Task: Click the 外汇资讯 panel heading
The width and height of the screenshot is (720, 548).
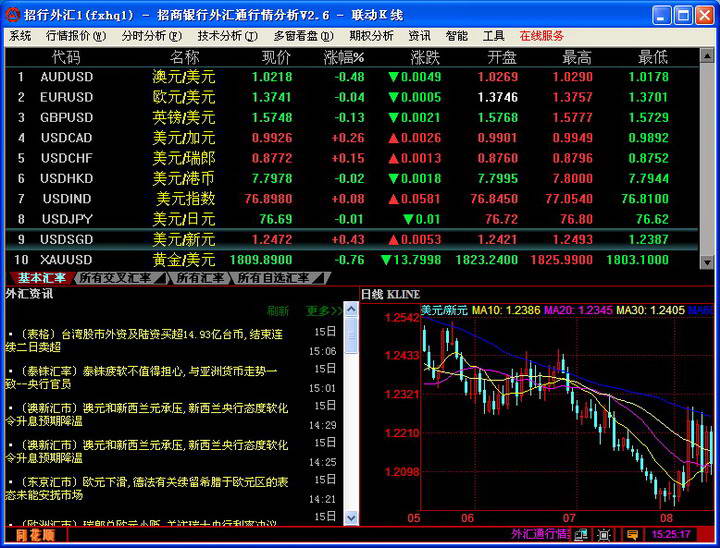Action: click(29, 294)
